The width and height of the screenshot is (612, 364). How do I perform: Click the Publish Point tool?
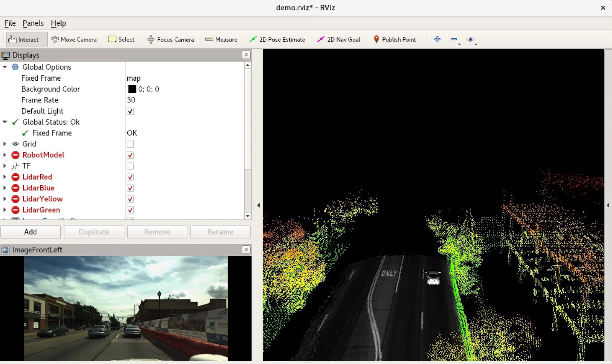click(x=394, y=39)
